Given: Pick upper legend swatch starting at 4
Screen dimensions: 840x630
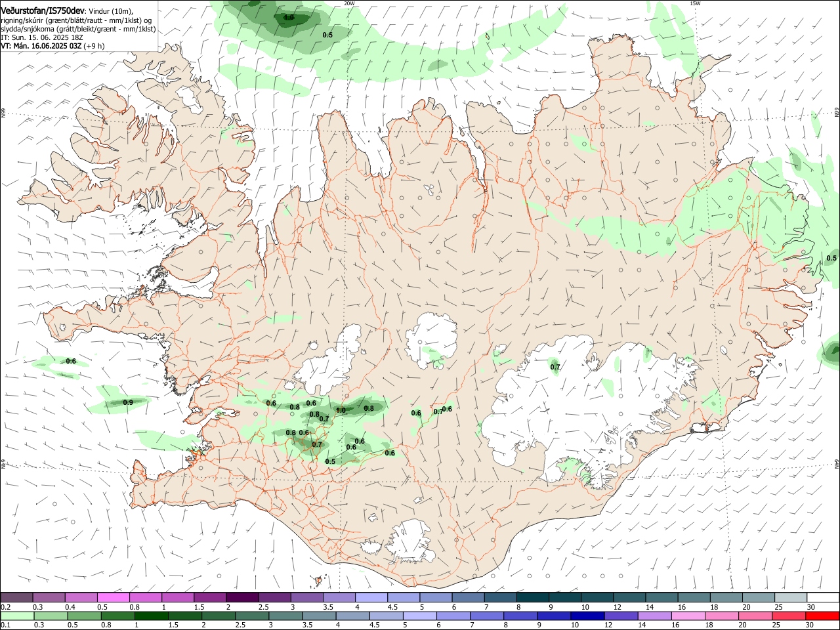Looking at the screenshot, I should pyautogui.click(x=370, y=597).
